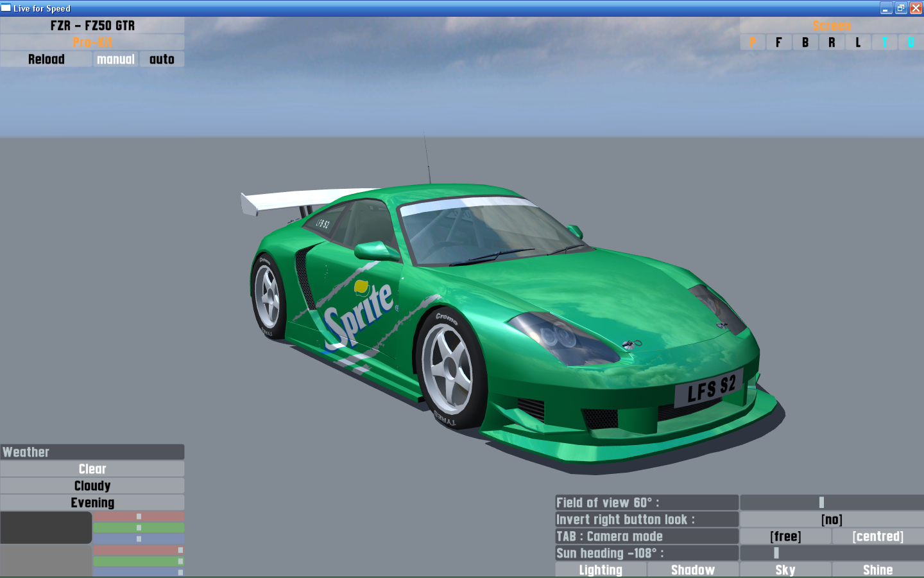Viewport: 924px width, 578px height.
Task: Set camera mode to [free]
Action: pos(785,536)
